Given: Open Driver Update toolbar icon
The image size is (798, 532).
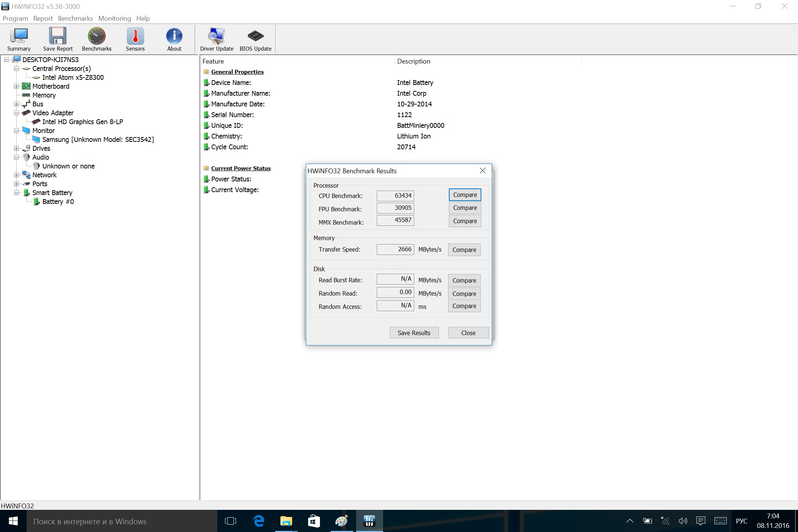Looking at the screenshot, I should 216,40.
